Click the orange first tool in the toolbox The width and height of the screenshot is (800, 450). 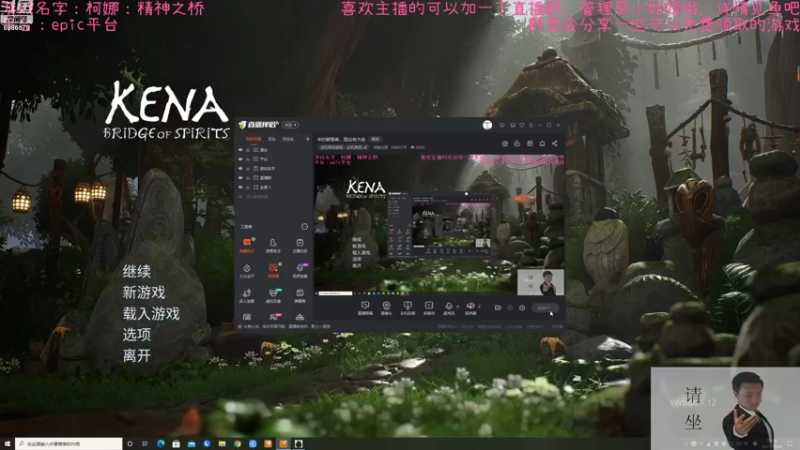(x=247, y=245)
